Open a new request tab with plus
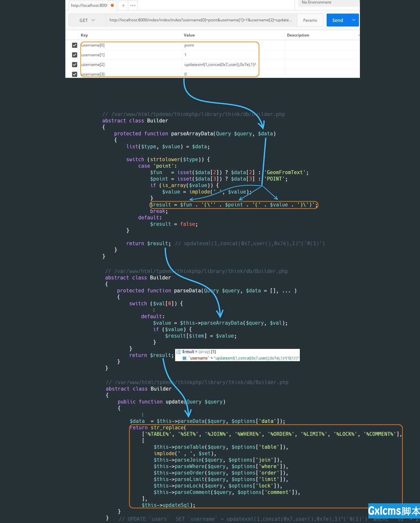 [123, 5]
